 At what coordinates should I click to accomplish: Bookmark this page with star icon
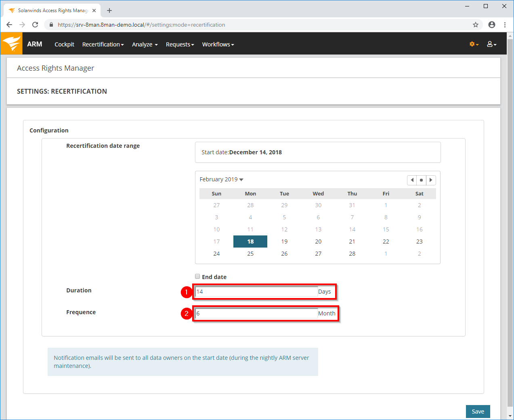pyautogui.click(x=476, y=25)
